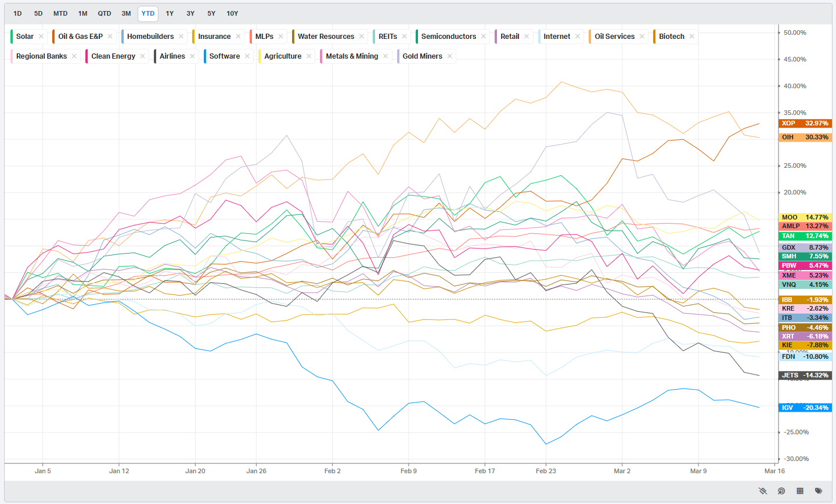Viewport: 836px width, 504px height.
Task: Click the Software legend label
Action: point(225,56)
